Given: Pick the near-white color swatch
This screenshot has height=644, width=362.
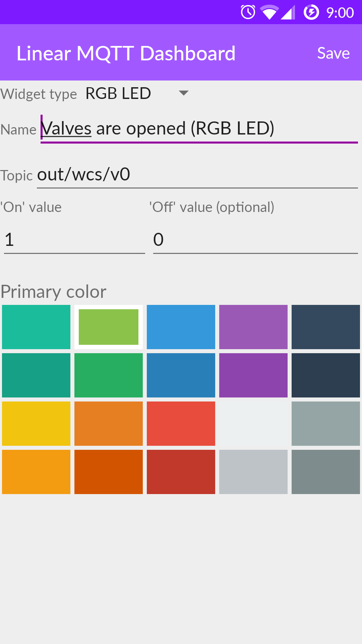Looking at the screenshot, I should pos(253,424).
